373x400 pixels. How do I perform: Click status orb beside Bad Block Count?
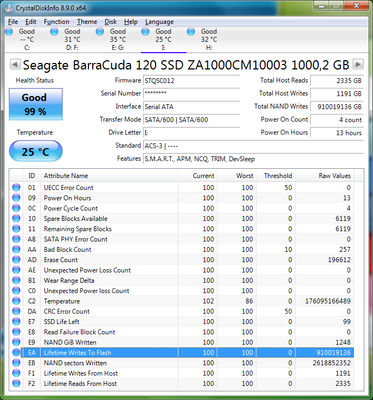coord(16,250)
